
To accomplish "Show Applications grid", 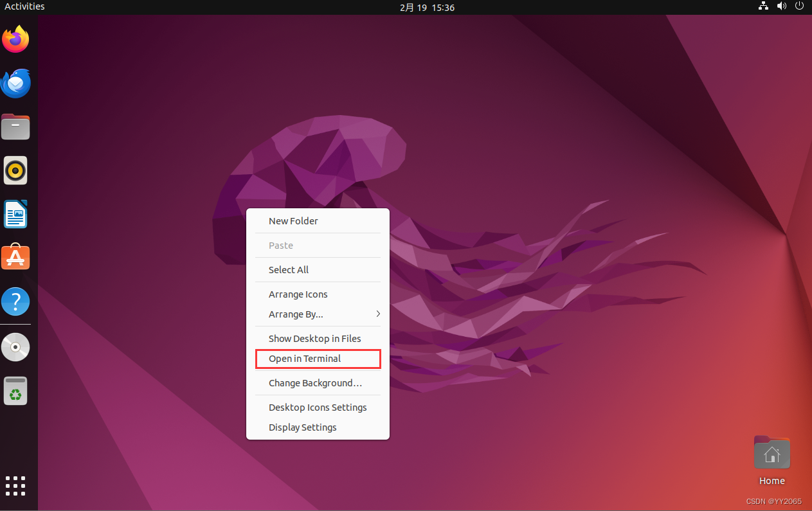I will [15, 486].
